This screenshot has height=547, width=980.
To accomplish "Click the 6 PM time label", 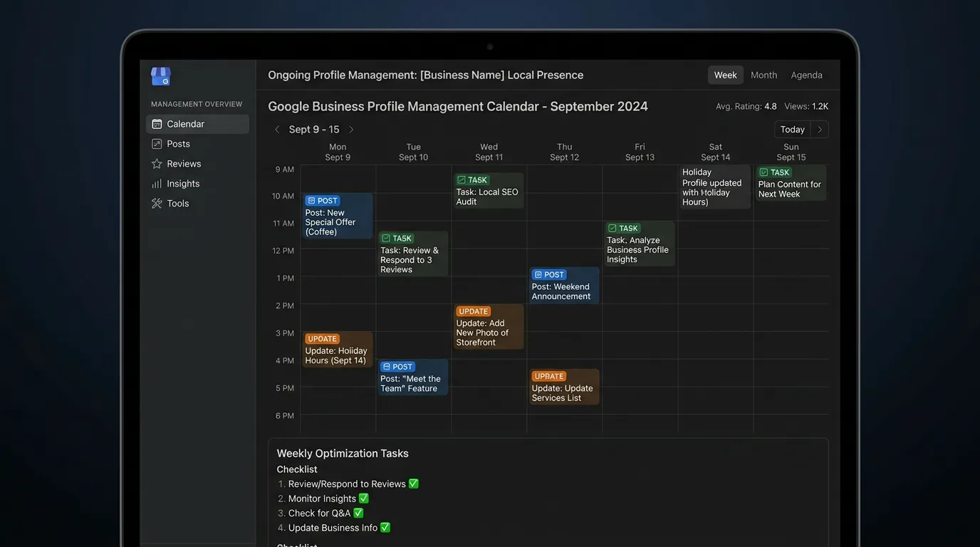I will (285, 416).
